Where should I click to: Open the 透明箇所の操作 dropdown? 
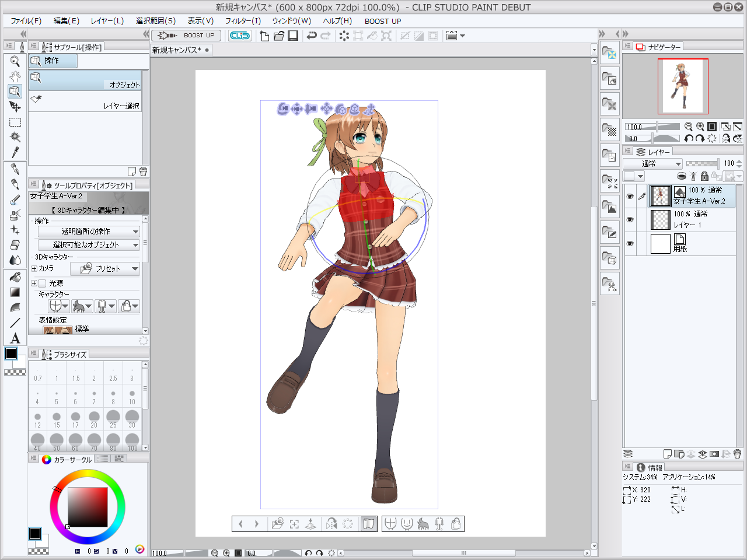[89, 232]
